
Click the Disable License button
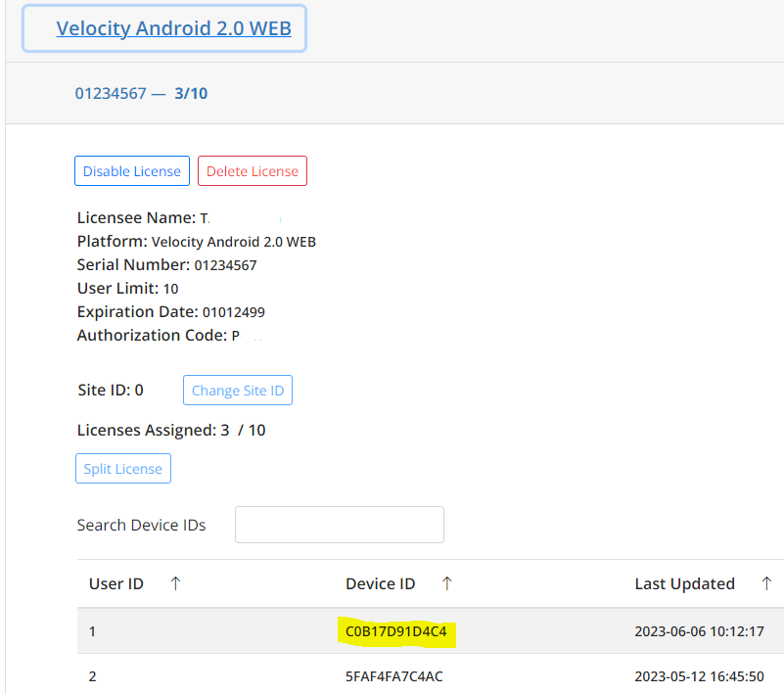point(131,170)
